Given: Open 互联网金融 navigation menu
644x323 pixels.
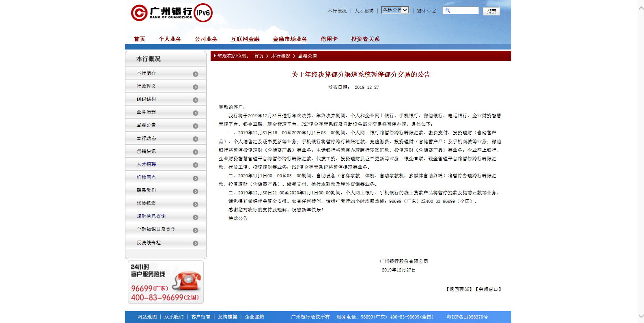Looking at the screenshot, I should click(x=245, y=39).
